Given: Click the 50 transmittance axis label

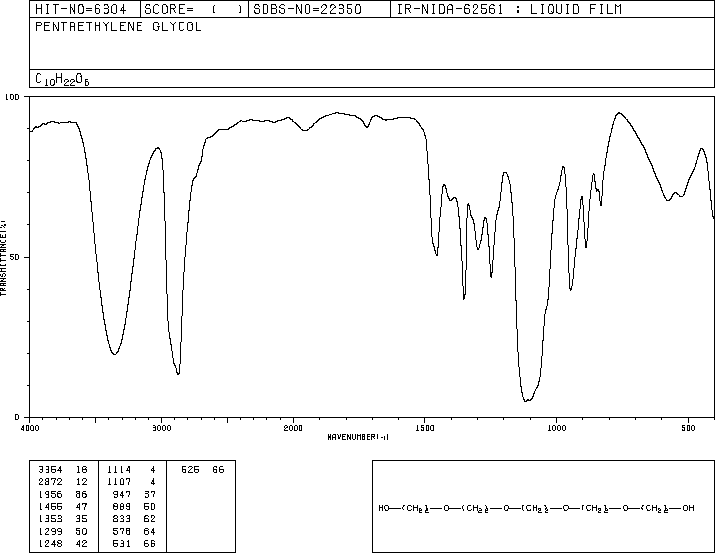Looking at the screenshot, I should click(15, 257).
